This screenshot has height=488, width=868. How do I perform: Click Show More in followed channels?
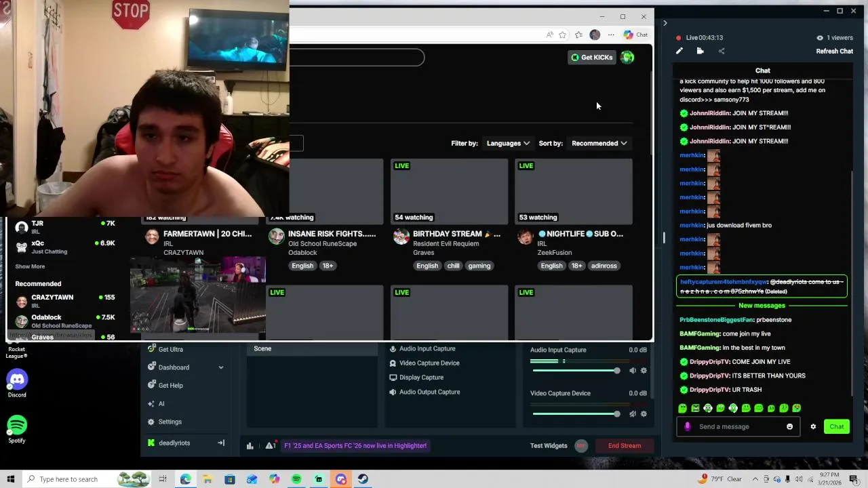[x=30, y=266]
